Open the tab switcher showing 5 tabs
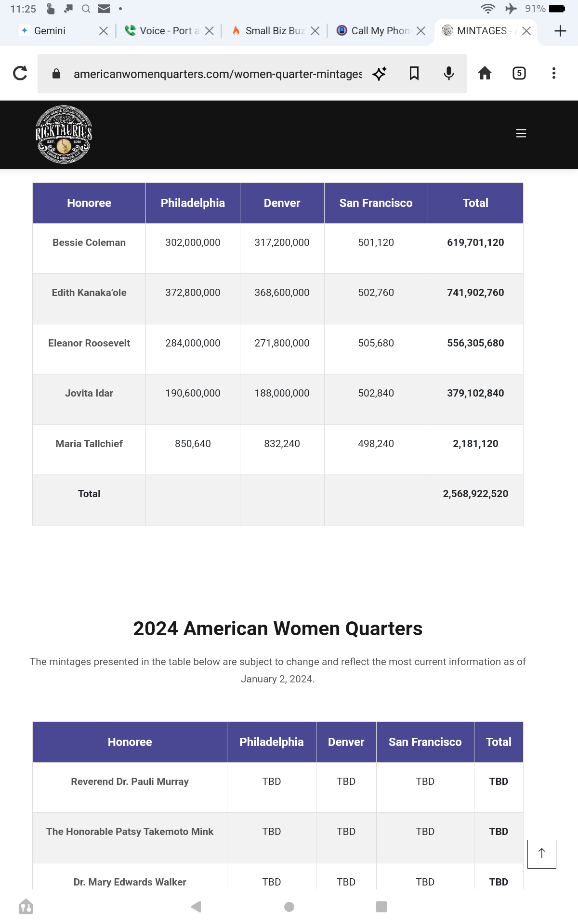 coord(519,73)
